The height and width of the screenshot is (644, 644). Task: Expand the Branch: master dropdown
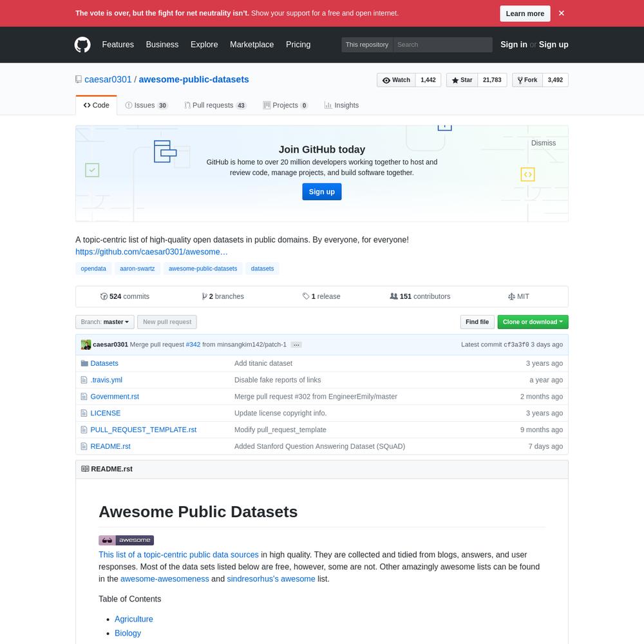tap(104, 322)
